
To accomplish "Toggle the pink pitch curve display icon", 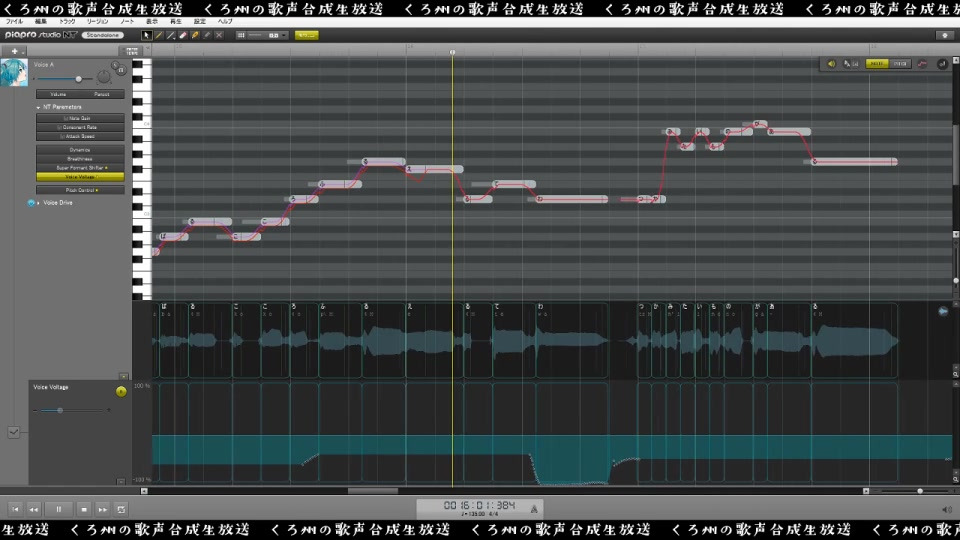I will tap(922, 64).
